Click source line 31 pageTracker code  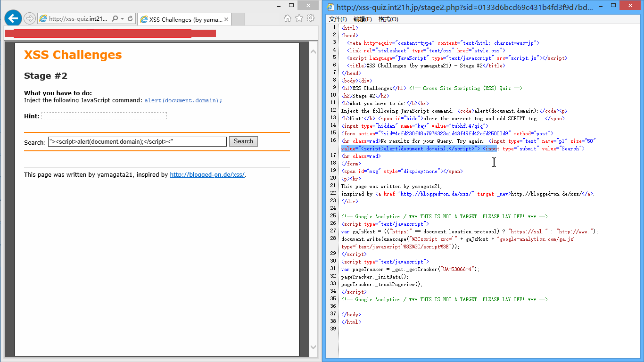click(410, 269)
